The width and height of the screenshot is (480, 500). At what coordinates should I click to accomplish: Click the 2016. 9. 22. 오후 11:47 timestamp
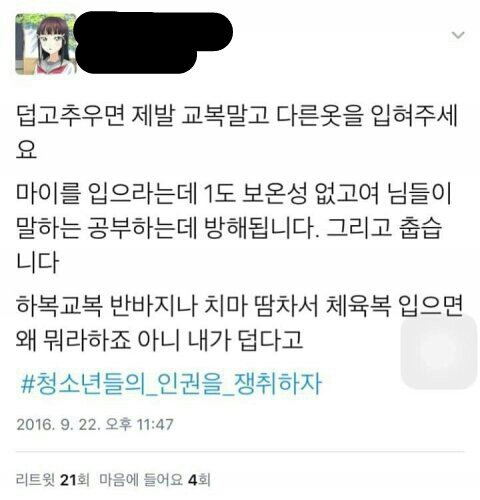click(x=95, y=424)
